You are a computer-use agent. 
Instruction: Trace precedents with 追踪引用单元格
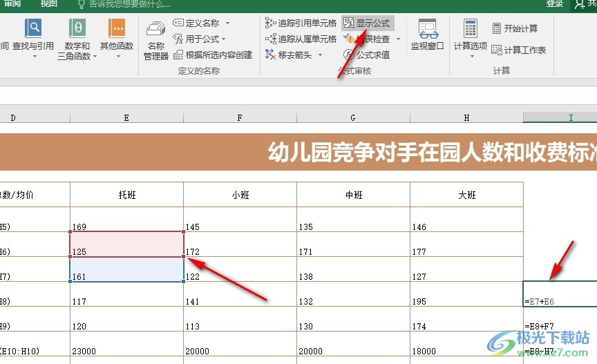point(301,23)
